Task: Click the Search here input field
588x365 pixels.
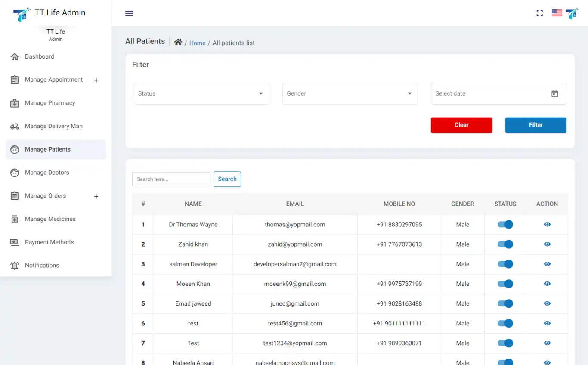Action: tap(171, 179)
